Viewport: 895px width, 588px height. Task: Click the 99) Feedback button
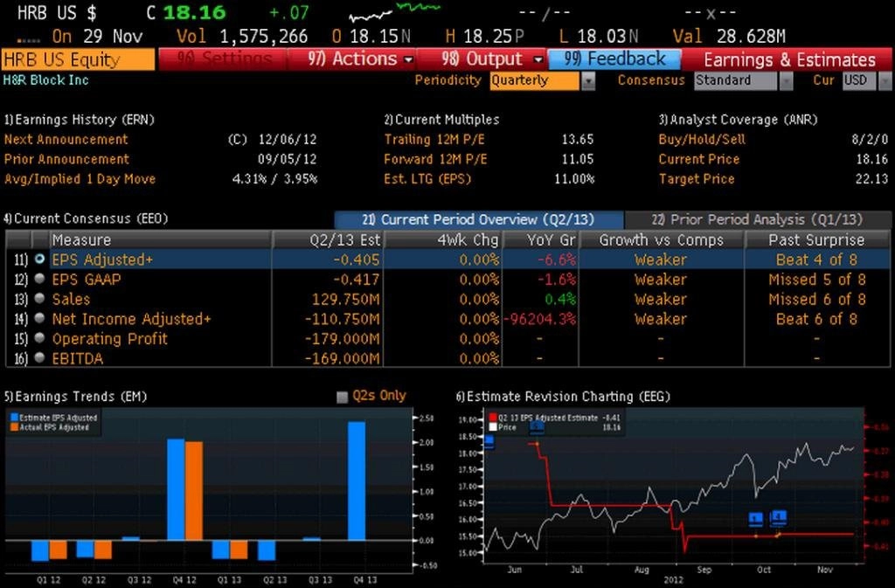[614, 59]
